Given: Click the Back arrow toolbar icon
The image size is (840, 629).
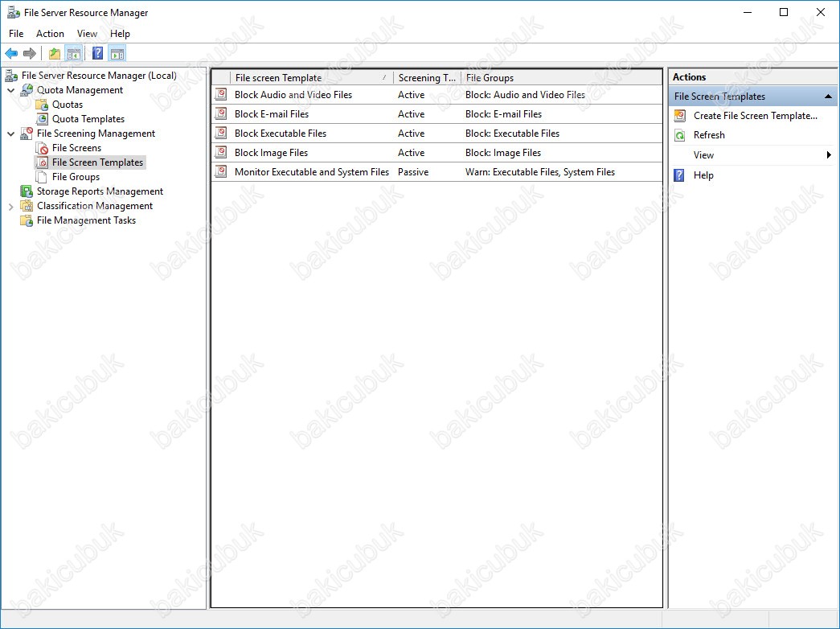Looking at the screenshot, I should 11,53.
